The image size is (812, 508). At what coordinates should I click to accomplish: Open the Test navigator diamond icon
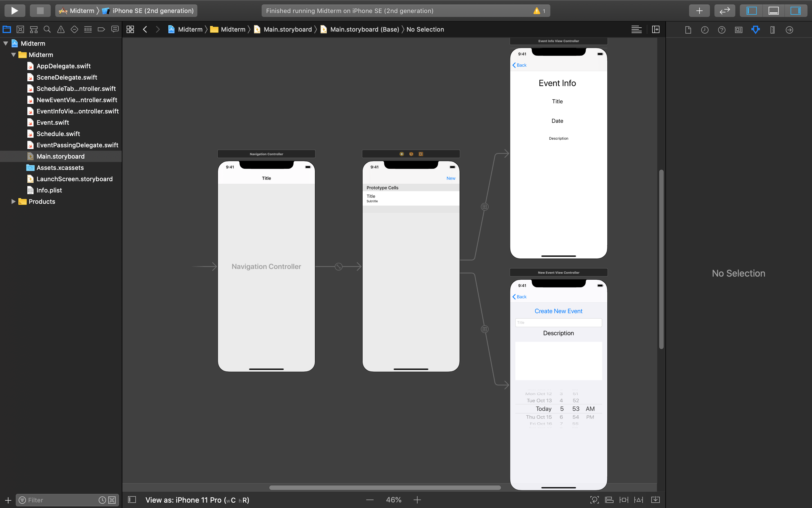pyautogui.click(x=74, y=30)
